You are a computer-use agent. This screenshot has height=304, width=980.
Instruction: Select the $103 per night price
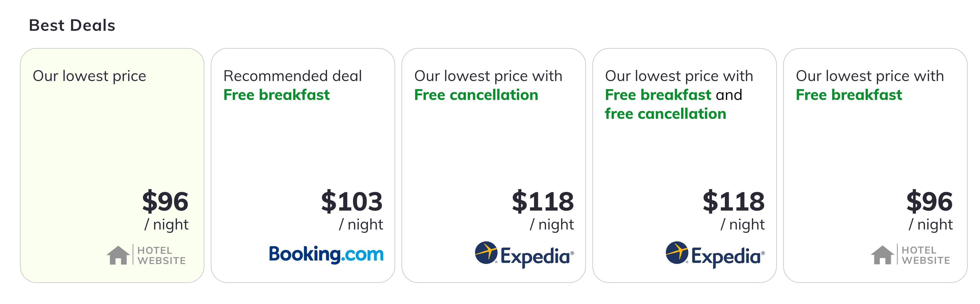tap(352, 201)
